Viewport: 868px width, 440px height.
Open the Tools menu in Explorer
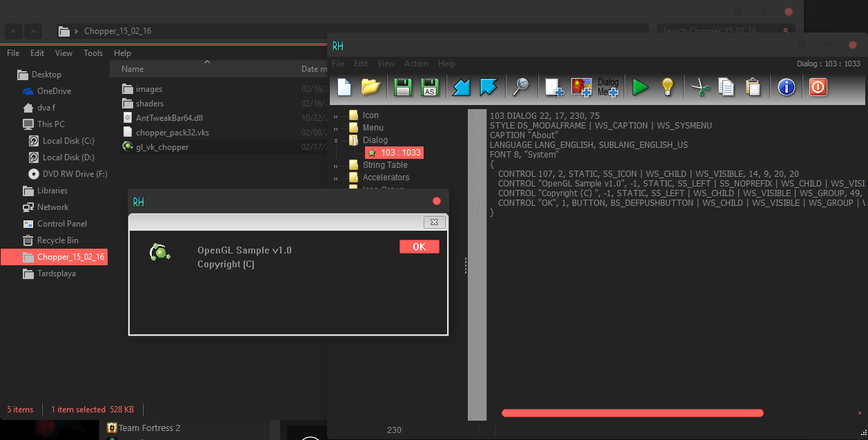click(x=93, y=53)
